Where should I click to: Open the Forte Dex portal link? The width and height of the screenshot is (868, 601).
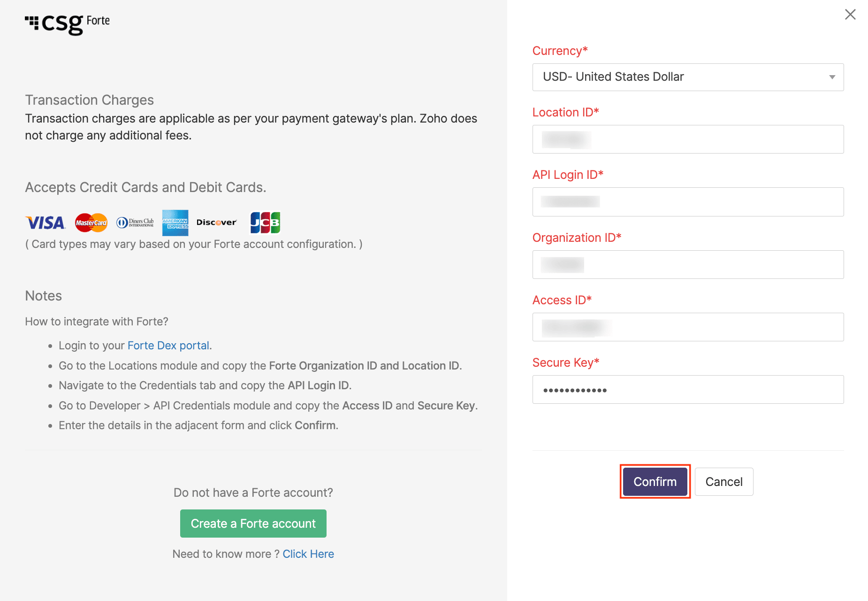pos(168,346)
